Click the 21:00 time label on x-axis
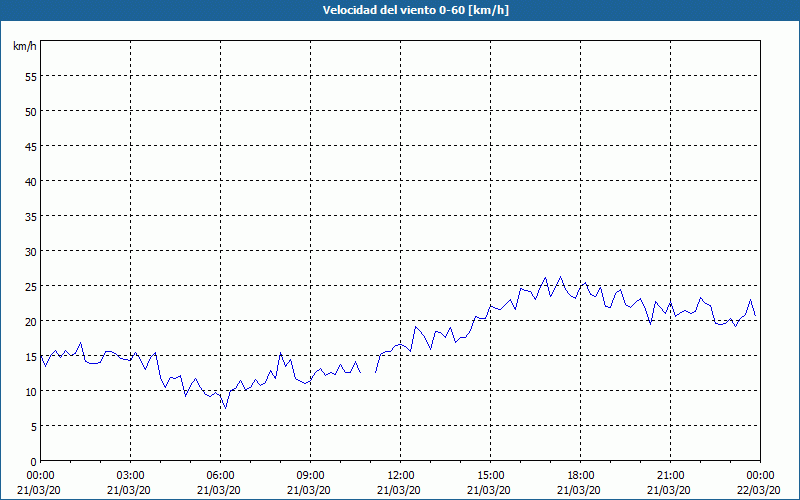This screenshot has width=800, height=500. pyautogui.click(x=670, y=476)
